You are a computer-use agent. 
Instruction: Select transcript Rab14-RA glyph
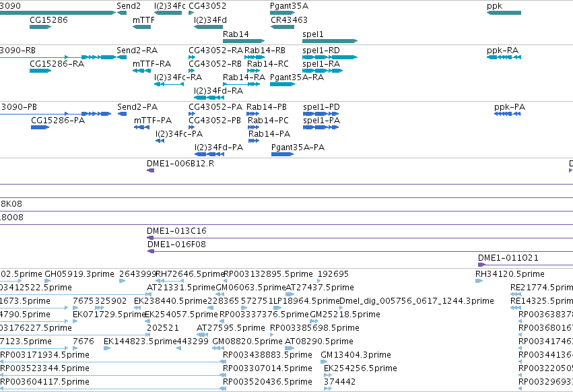tap(242, 84)
